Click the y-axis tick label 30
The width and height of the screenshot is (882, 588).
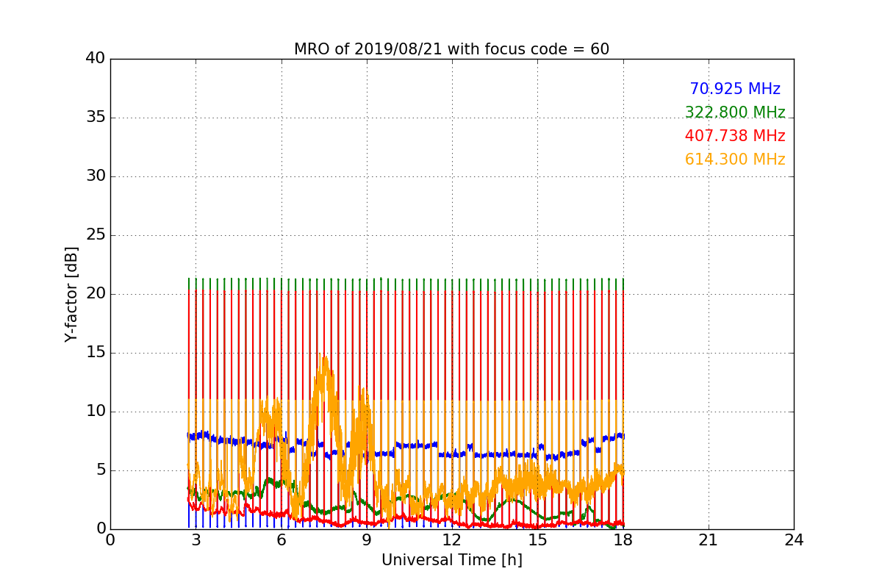pyautogui.click(x=95, y=176)
